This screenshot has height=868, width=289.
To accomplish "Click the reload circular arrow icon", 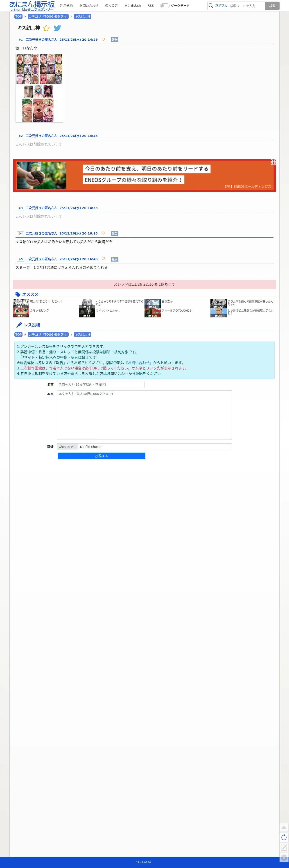I will click(x=284, y=837).
